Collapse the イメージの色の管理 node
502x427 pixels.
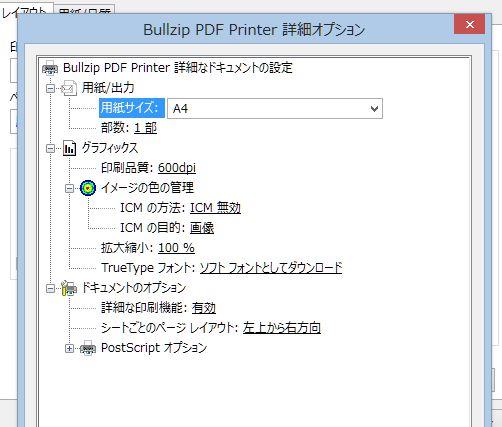tap(69, 188)
